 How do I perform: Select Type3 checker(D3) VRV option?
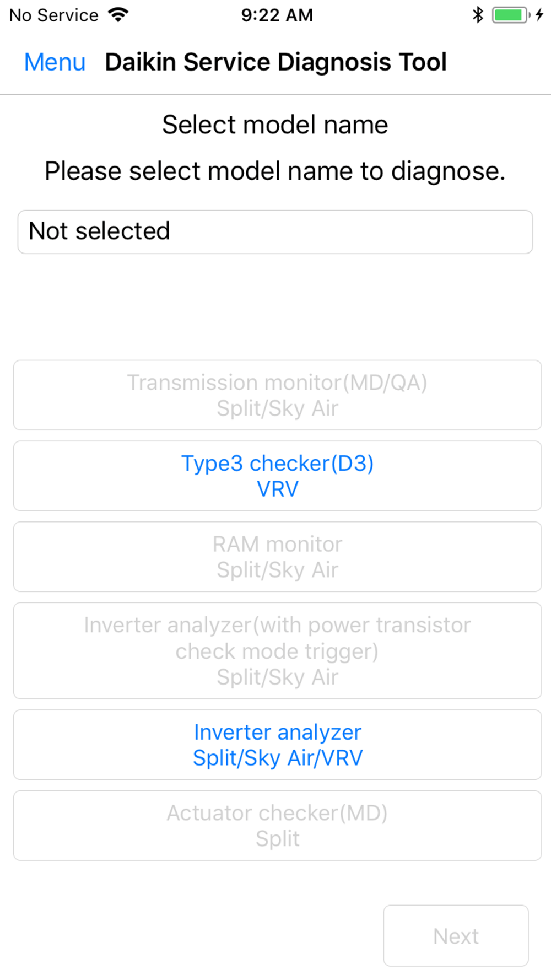(277, 476)
